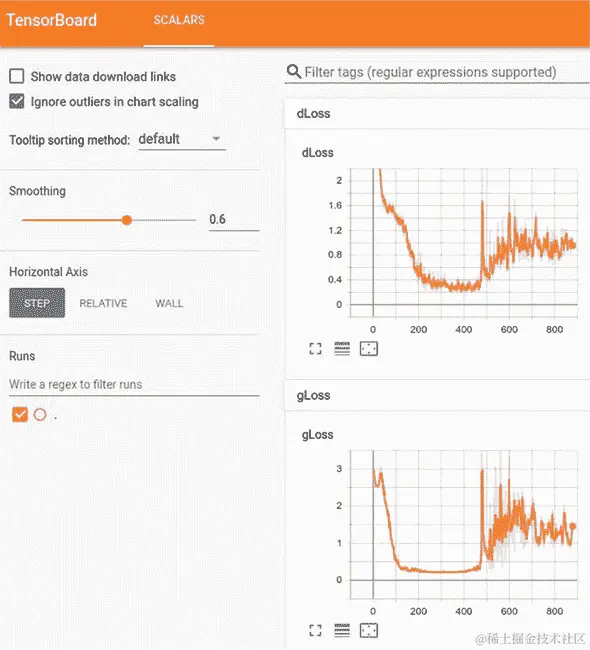
Task: Click the regex to filter runs field
Action: (134, 384)
